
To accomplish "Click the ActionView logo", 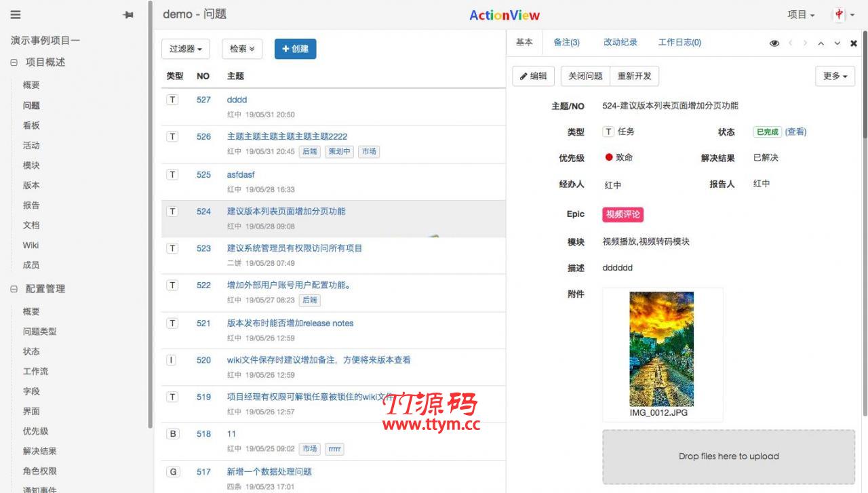I will (x=505, y=15).
